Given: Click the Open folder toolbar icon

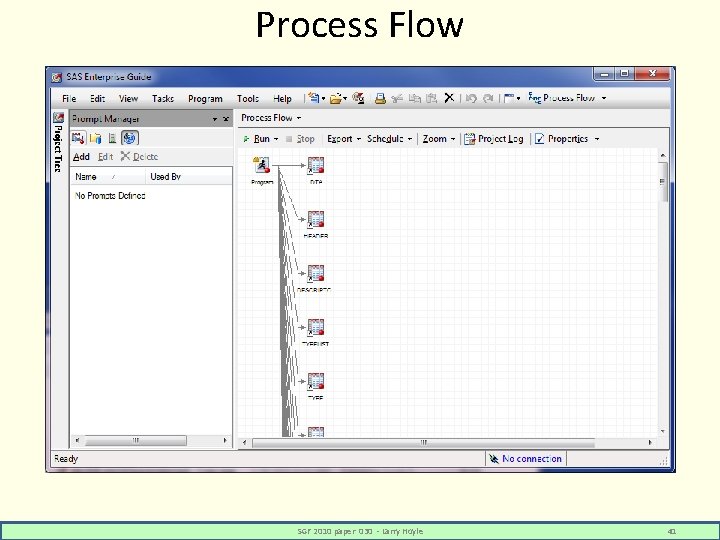Looking at the screenshot, I should [336, 98].
